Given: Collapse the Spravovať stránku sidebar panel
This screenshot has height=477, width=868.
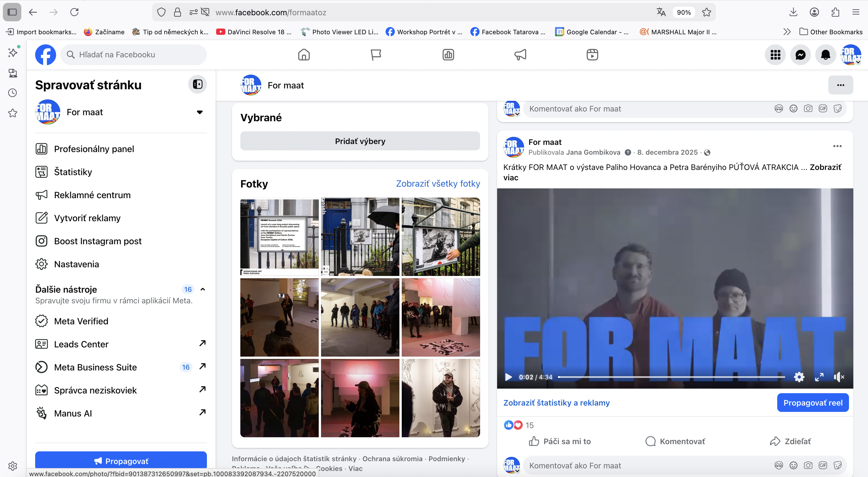Looking at the screenshot, I should pos(197,84).
